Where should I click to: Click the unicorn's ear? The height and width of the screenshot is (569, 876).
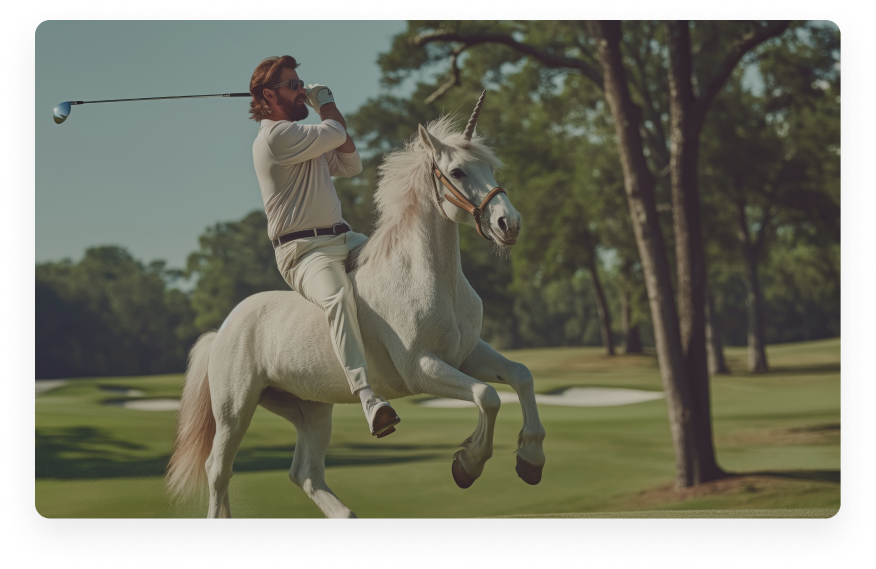click(x=428, y=137)
